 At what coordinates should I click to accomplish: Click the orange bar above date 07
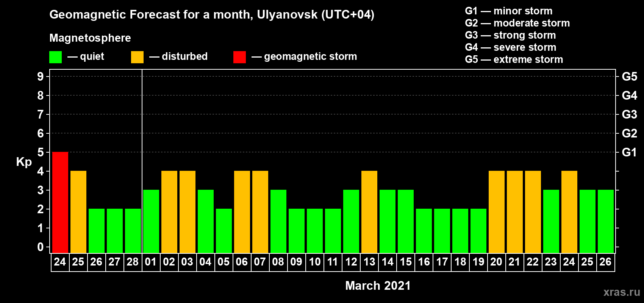click(260, 212)
